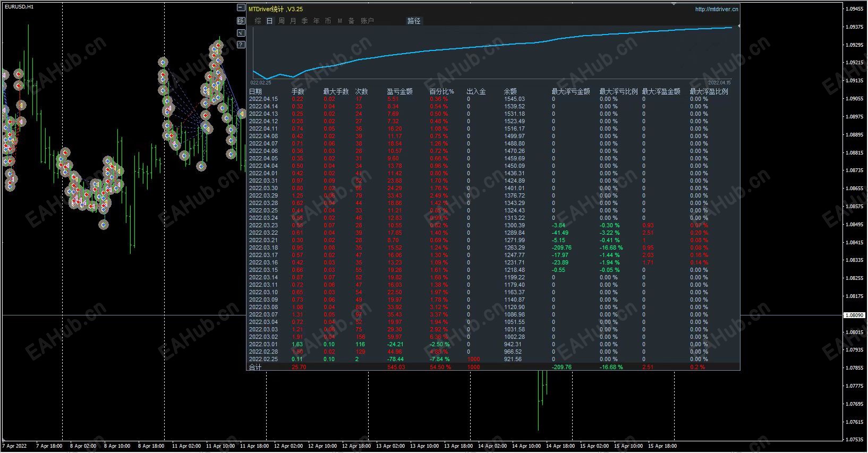This screenshot has height=453, width=868.
Task: Click the 1.09455 price axis label
Action: pos(855,8)
